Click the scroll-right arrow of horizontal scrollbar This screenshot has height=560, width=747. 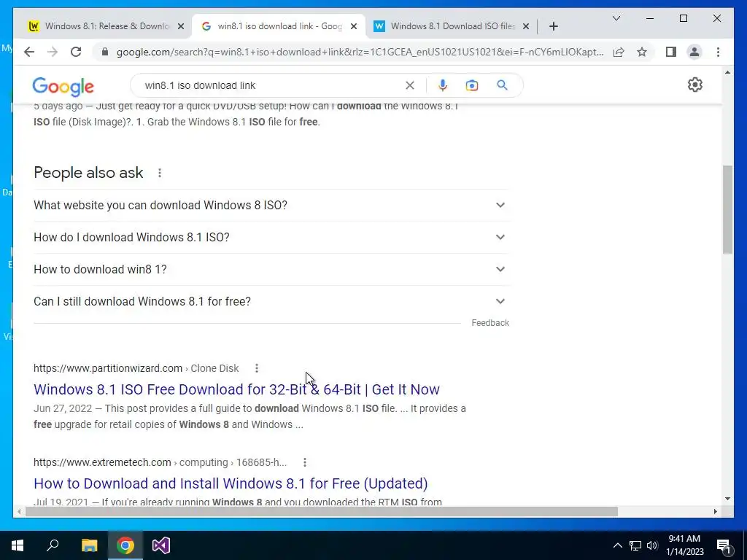pos(715,511)
